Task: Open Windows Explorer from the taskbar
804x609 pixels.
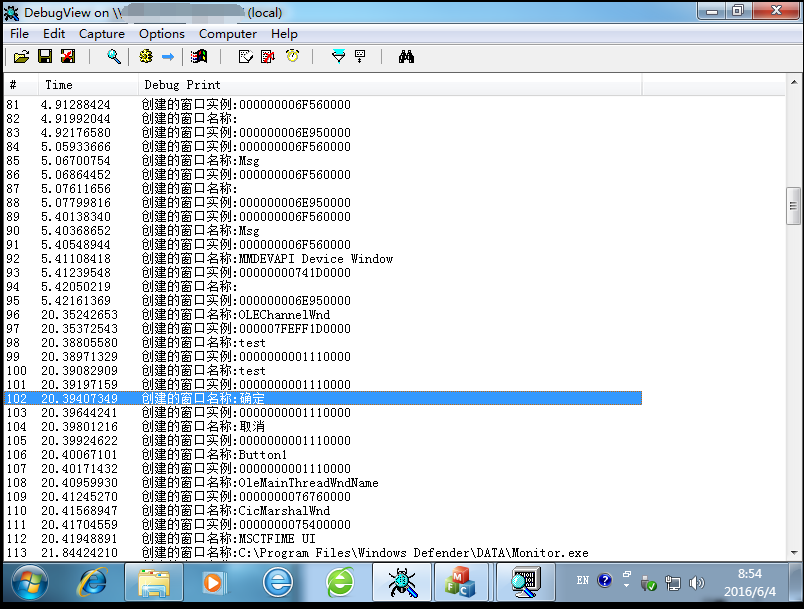Action: (154, 582)
